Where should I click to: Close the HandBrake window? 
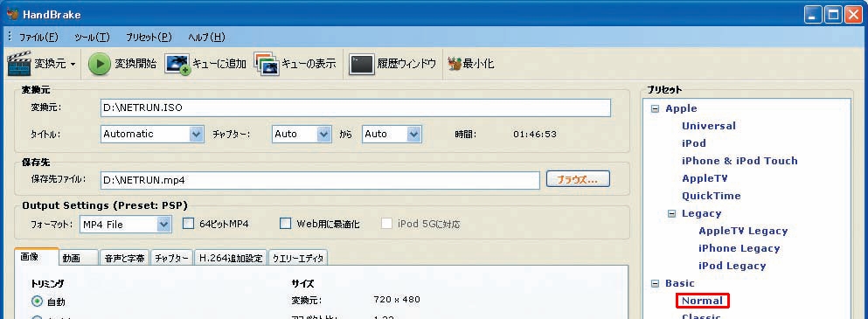[853, 14]
